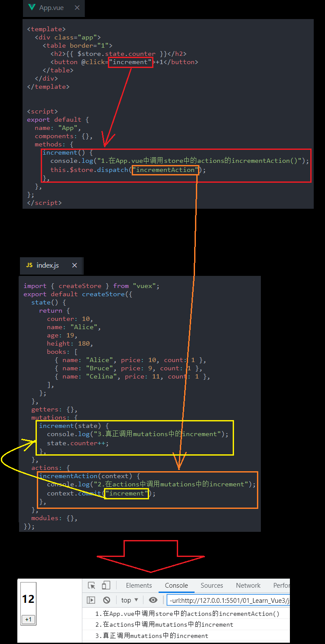The height and width of the screenshot is (644, 325).
Task: Select console message starting with 3.真正调用mutations
Action: click(x=152, y=636)
